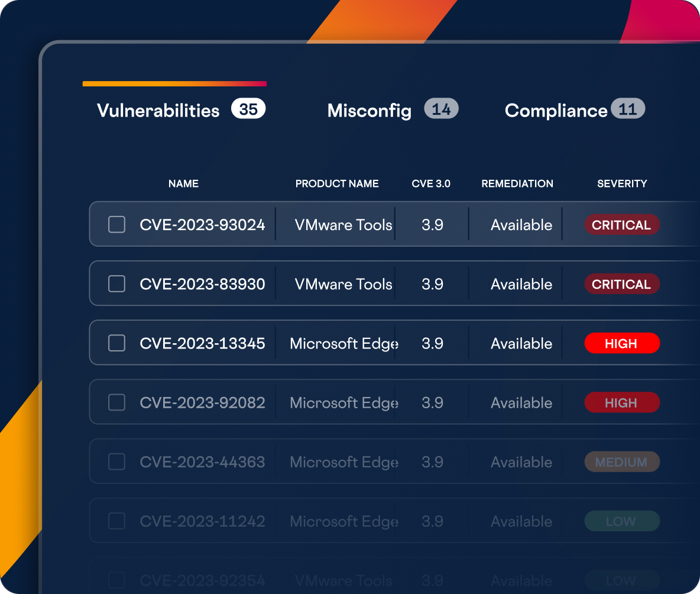700x594 pixels.
Task: Click the REMEDIATION column header
Action: 517,183
